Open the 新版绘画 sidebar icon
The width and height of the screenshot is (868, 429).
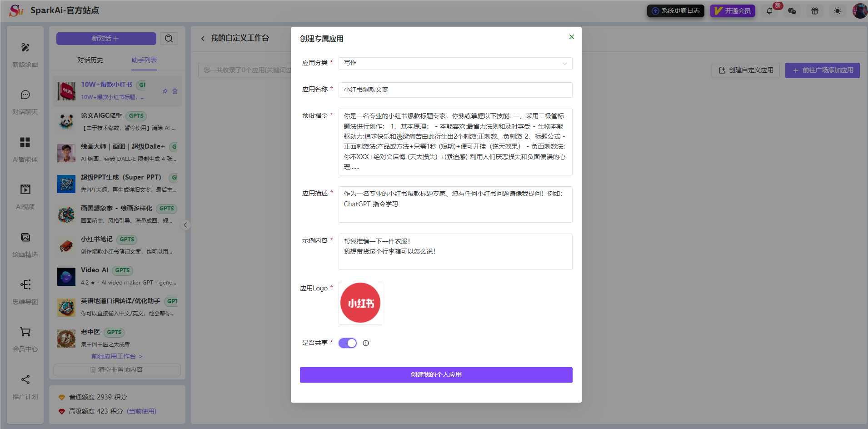25,48
